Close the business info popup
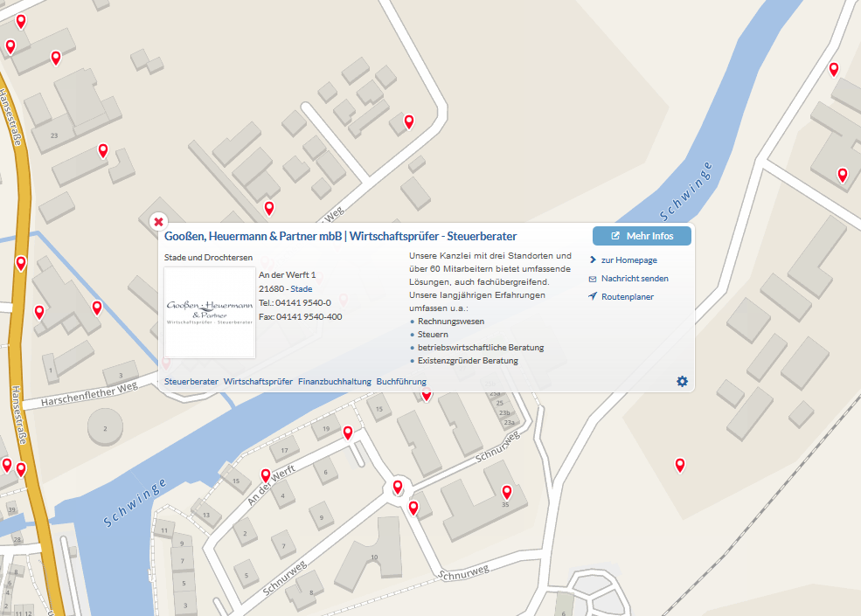 [158, 222]
